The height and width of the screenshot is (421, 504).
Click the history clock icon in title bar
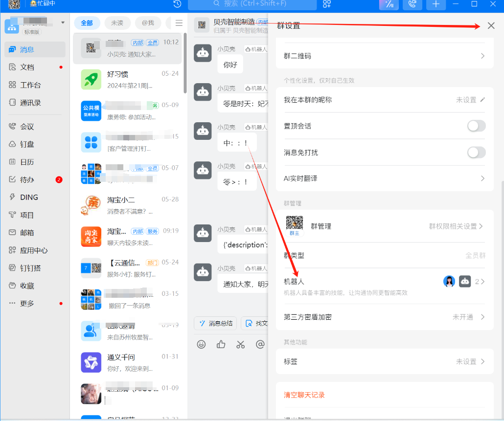point(178,4)
